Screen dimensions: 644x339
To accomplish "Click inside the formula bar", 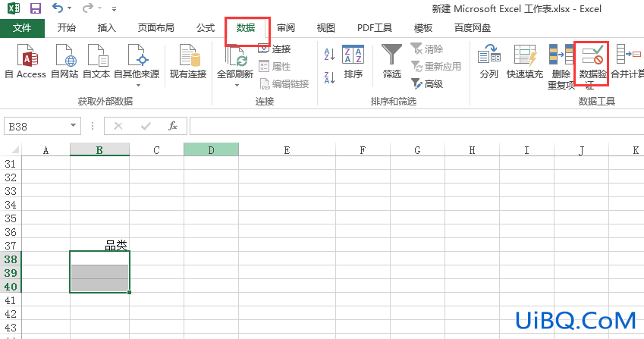I will pos(416,126).
